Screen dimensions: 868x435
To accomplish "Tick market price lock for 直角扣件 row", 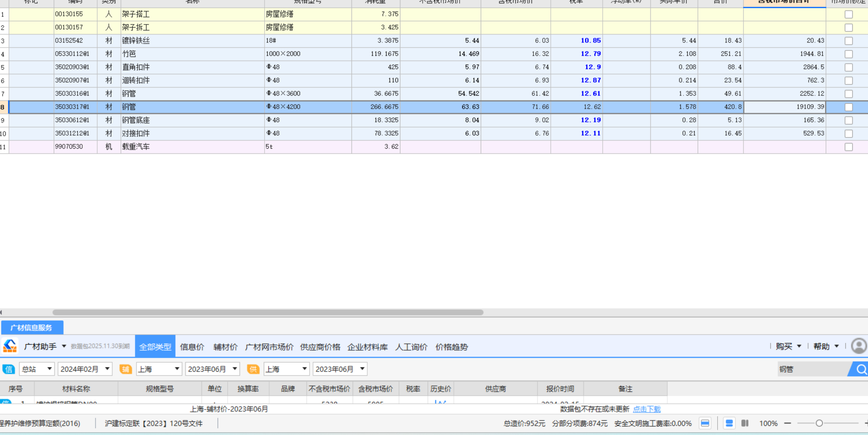I will pos(848,67).
